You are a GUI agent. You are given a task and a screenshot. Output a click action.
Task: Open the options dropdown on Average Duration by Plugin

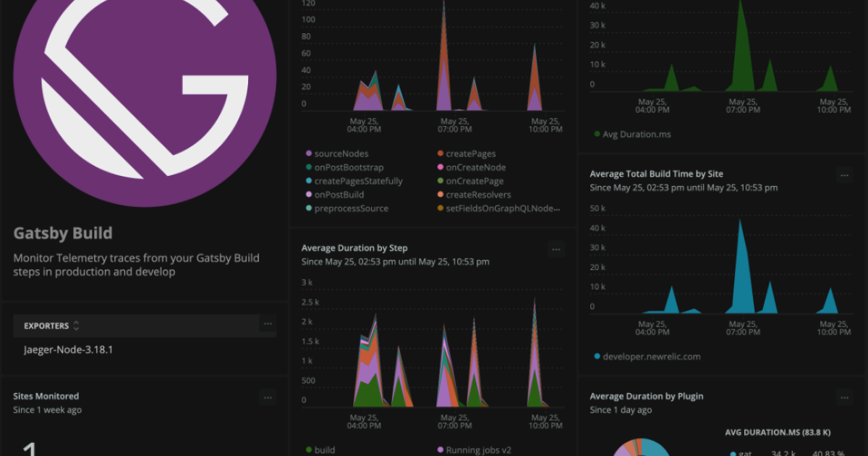tap(844, 397)
